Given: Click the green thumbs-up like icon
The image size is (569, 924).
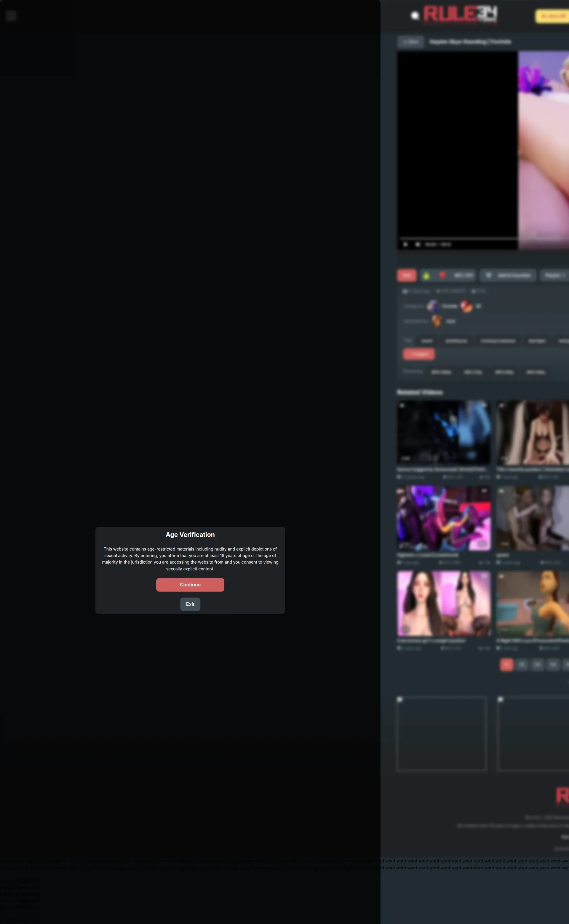Looking at the screenshot, I should [x=426, y=276].
